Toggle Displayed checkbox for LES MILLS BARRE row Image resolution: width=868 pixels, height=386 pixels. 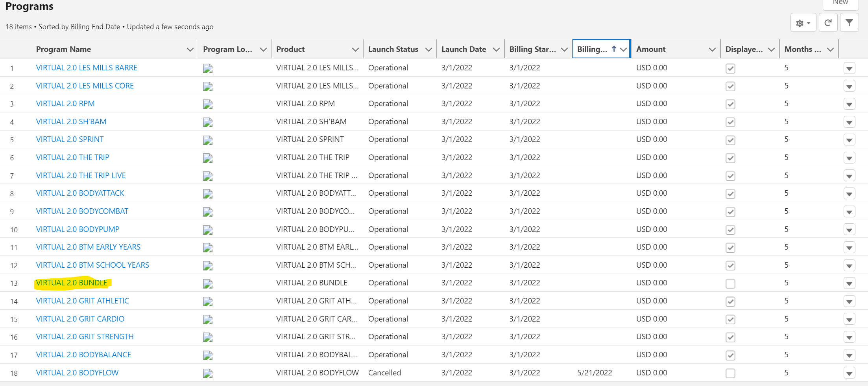(x=730, y=68)
